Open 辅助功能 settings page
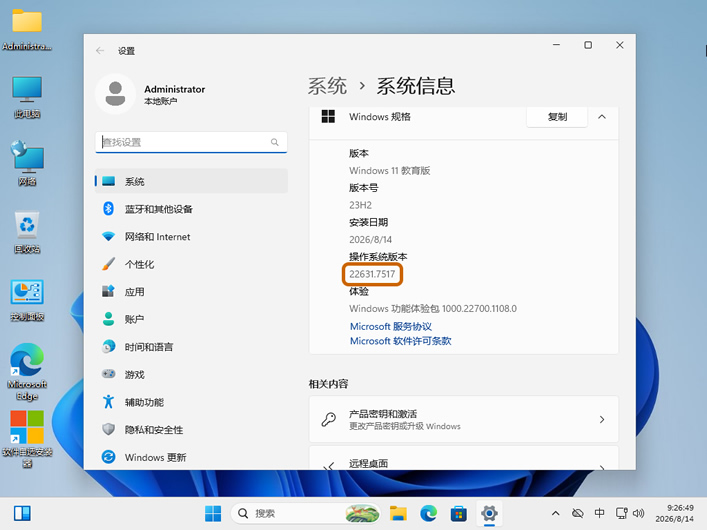The height and width of the screenshot is (530, 707). click(191, 402)
